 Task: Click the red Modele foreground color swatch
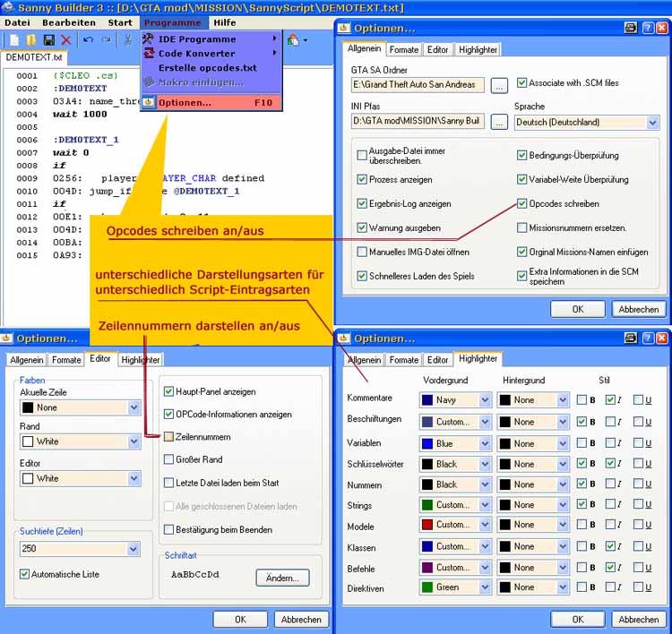(427, 525)
